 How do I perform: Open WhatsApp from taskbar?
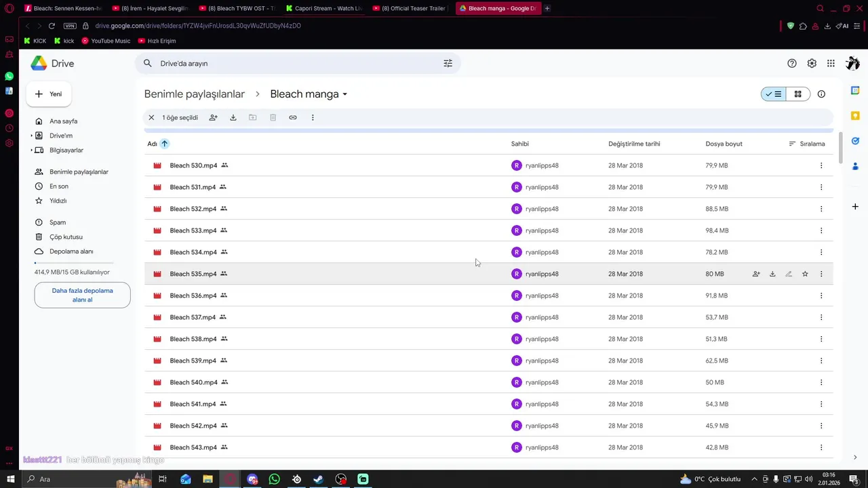pos(274,479)
